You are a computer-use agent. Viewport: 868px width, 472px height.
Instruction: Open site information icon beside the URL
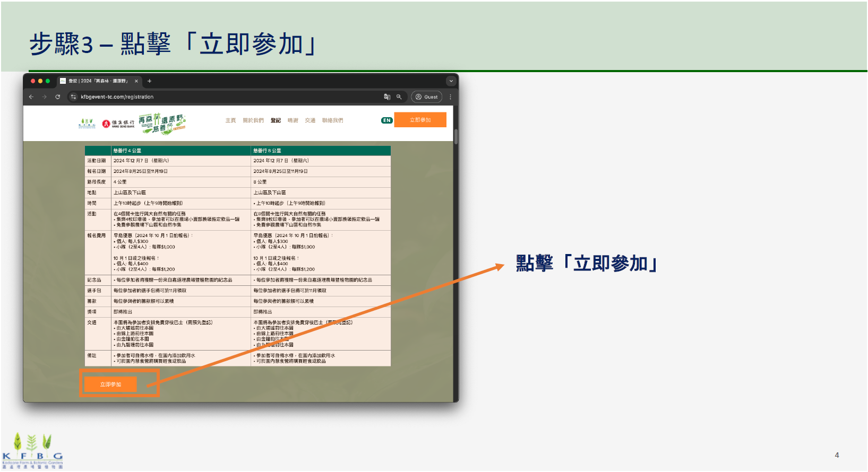point(73,97)
